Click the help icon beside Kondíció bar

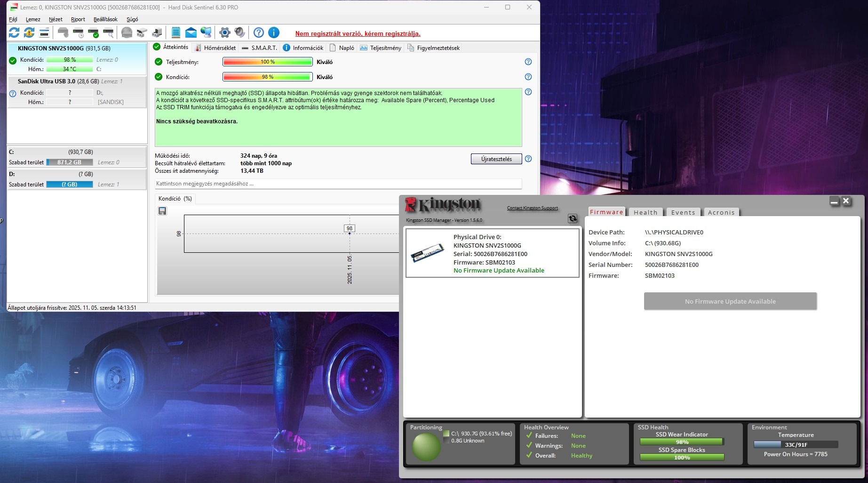click(x=528, y=77)
